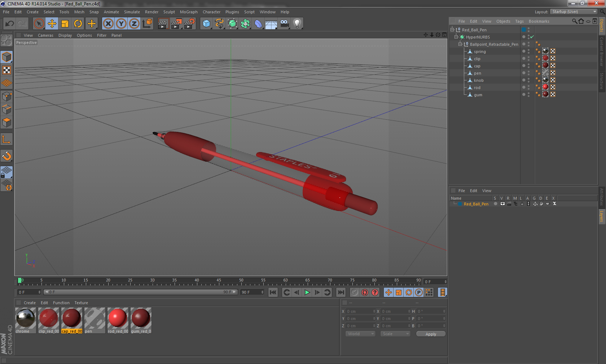Switch to Make Editable mode icon
606x364 pixels.
[6, 40]
